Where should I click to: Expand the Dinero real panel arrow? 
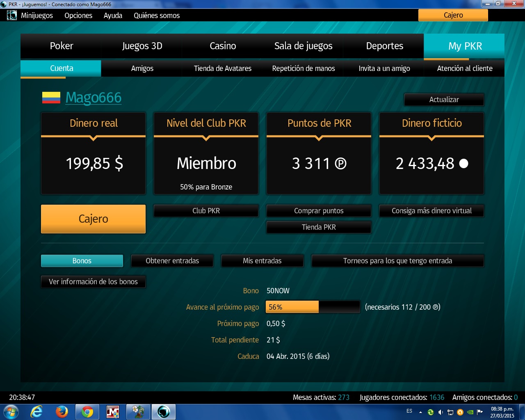pyautogui.click(x=94, y=138)
